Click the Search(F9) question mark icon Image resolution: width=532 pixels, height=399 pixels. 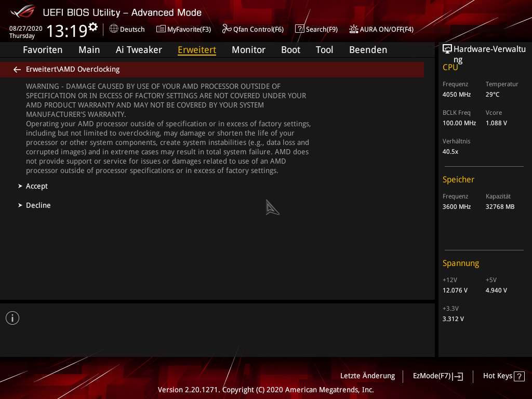[300, 29]
